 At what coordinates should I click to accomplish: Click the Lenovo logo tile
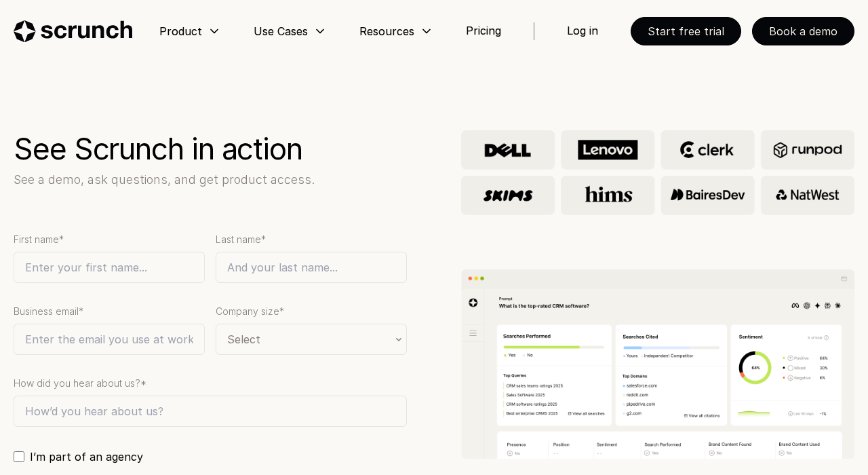[608, 149]
